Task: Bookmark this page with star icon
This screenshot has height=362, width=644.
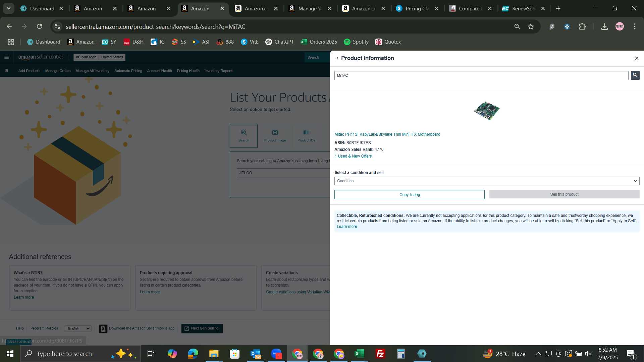Action: pos(531,26)
